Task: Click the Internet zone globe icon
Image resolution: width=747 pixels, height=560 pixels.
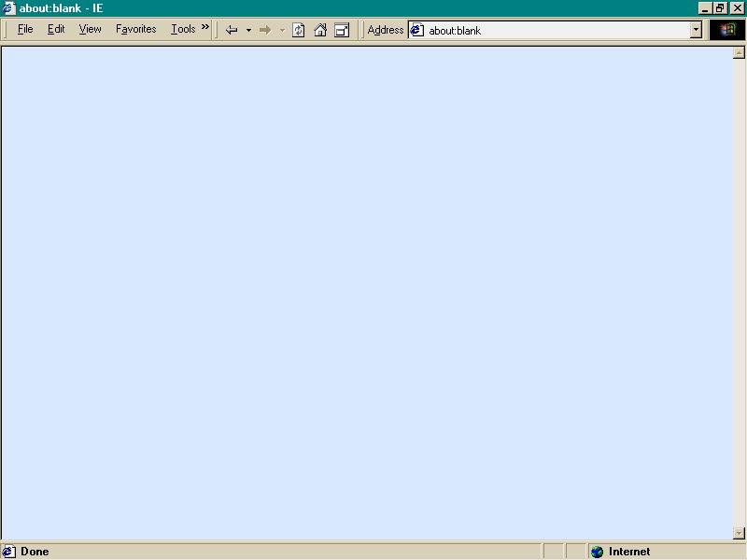Action: (597, 552)
